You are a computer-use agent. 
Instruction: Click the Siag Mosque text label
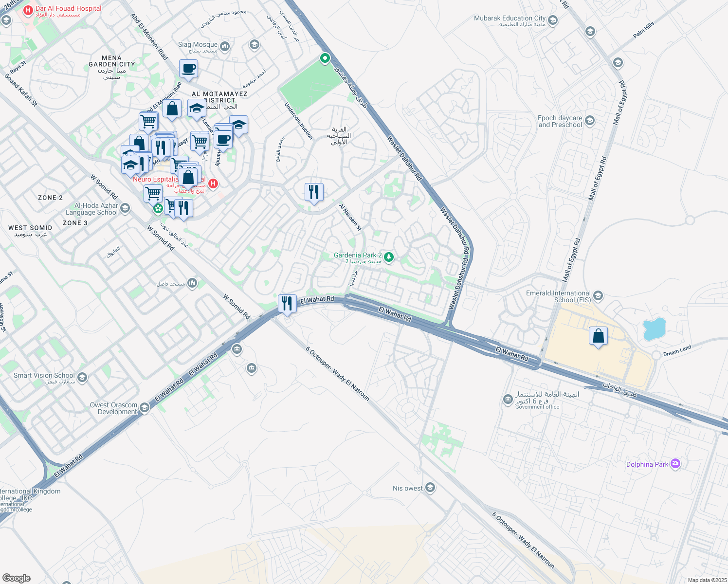point(198,44)
